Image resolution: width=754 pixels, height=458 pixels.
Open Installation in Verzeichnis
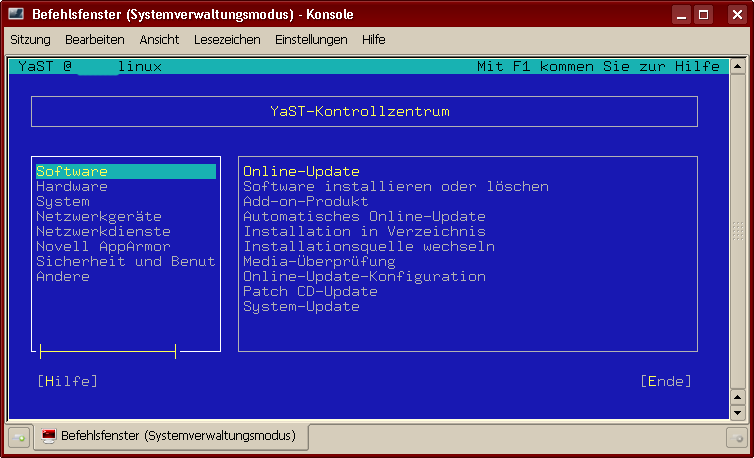364,231
